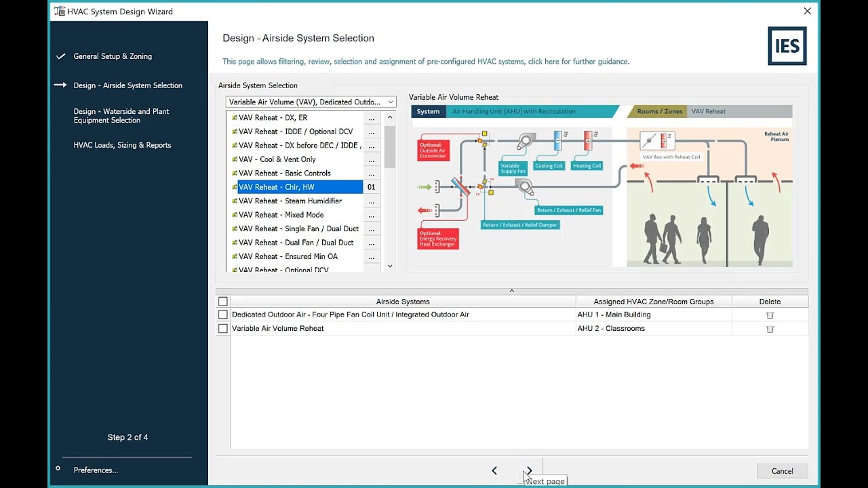Open HVAC Loads, Sizing & Reports step

tap(122, 145)
